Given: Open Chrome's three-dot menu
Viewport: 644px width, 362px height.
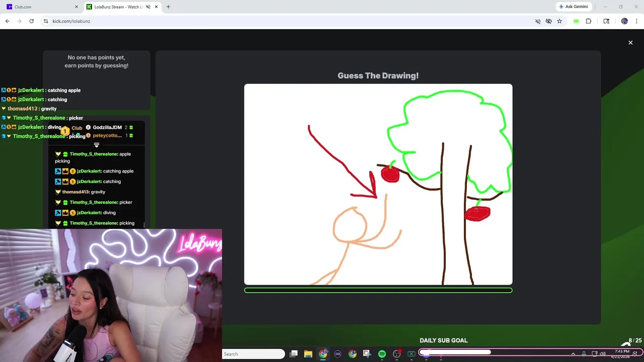Looking at the screenshot, I should pos(636,21).
